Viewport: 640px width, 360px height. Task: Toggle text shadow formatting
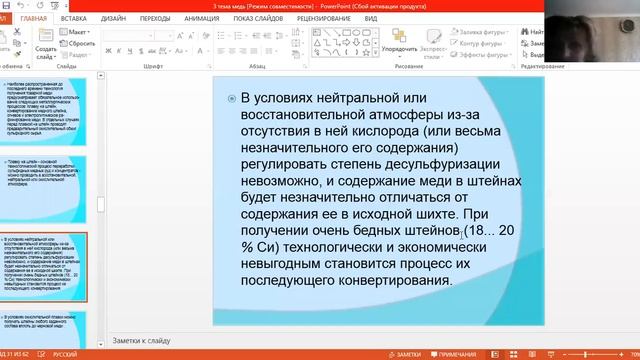point(141,51)
